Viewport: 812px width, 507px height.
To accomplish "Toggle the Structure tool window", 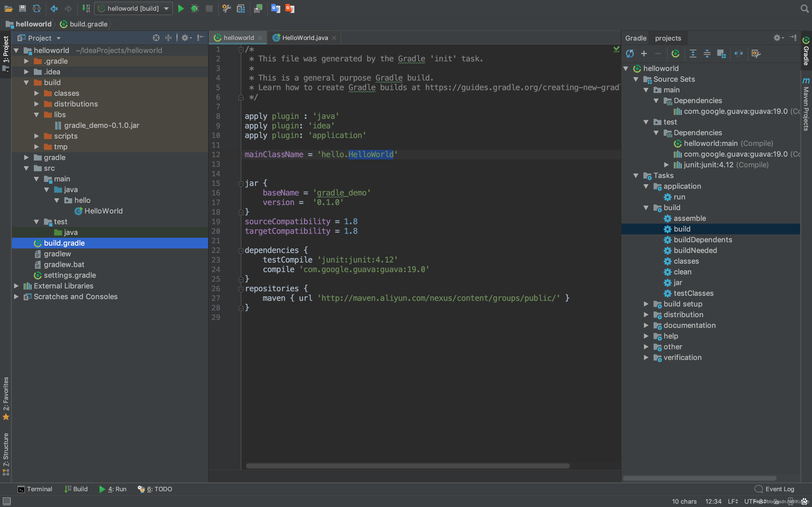I will tap(6, 453).
